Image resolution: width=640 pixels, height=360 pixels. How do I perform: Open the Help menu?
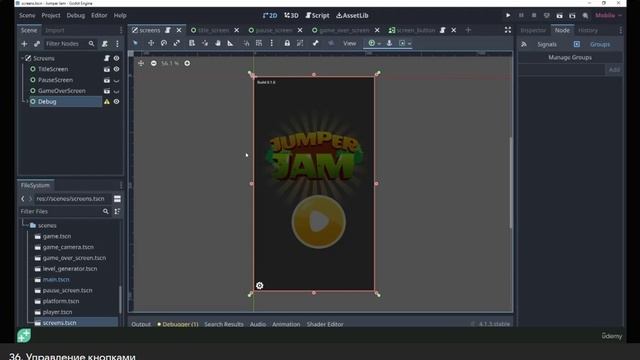coord(120,16)
